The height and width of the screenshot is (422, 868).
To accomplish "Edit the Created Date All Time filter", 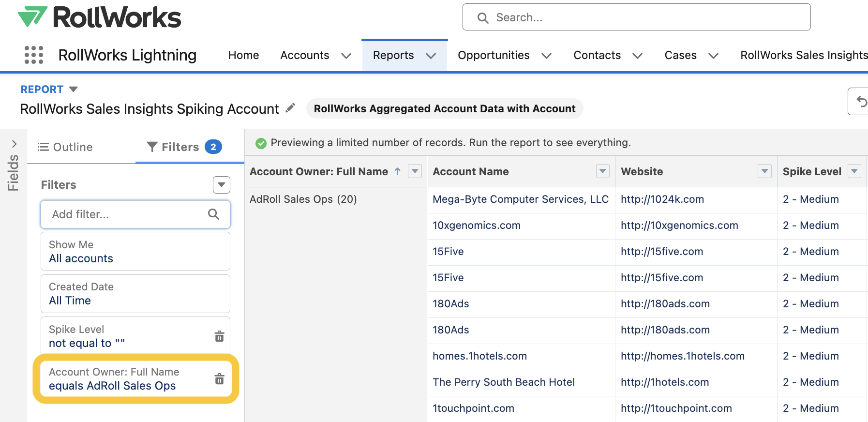I will point(135,294).
